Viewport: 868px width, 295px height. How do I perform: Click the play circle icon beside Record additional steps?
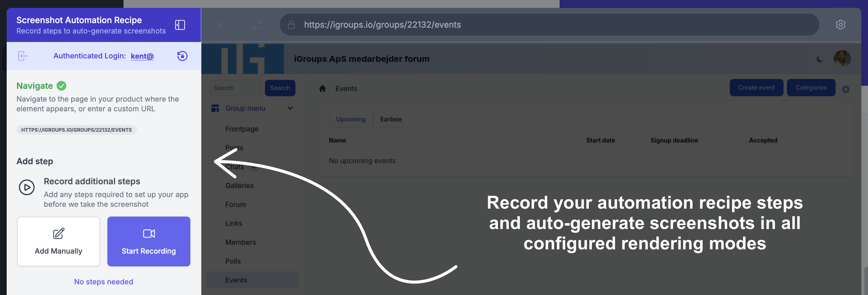27,187
